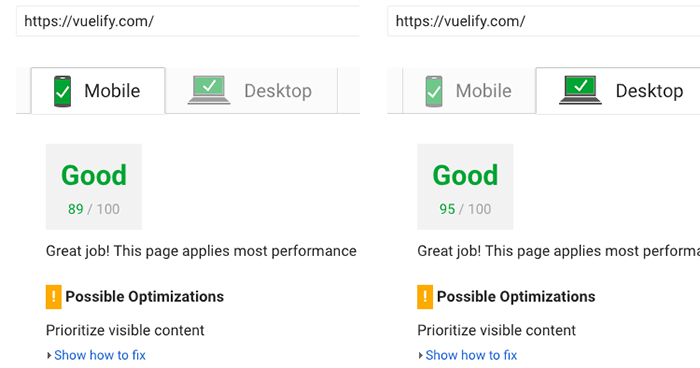Image resolution: width=700 pixels, height=368 pixels.
Task: Click the green laptop icon in right panel
Action: [580, 90]
